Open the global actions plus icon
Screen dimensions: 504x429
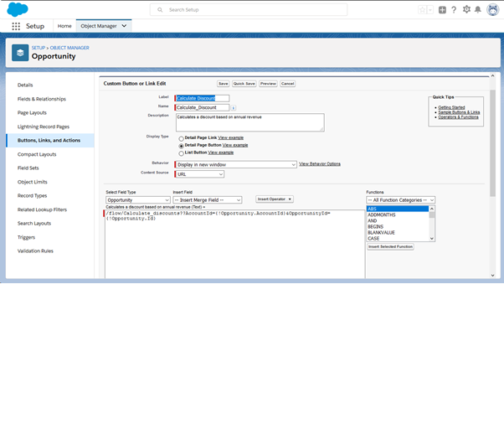pos(442,10)
